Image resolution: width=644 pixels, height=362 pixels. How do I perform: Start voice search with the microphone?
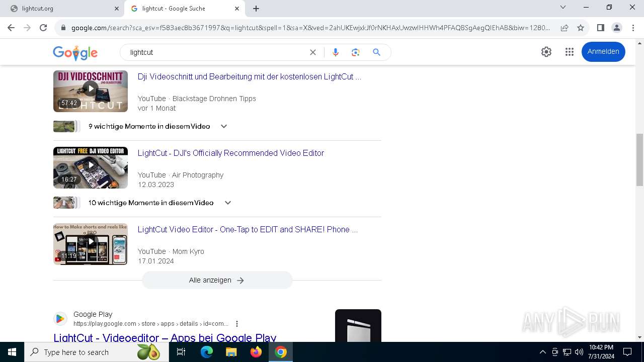click(x=336, y=52)
